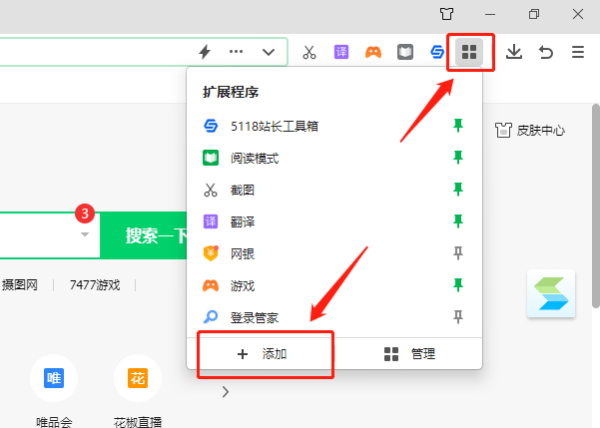Open the hamburger main menu
Image resolution: width=600 pixels, height=428 pixels.
click(578, 52)
